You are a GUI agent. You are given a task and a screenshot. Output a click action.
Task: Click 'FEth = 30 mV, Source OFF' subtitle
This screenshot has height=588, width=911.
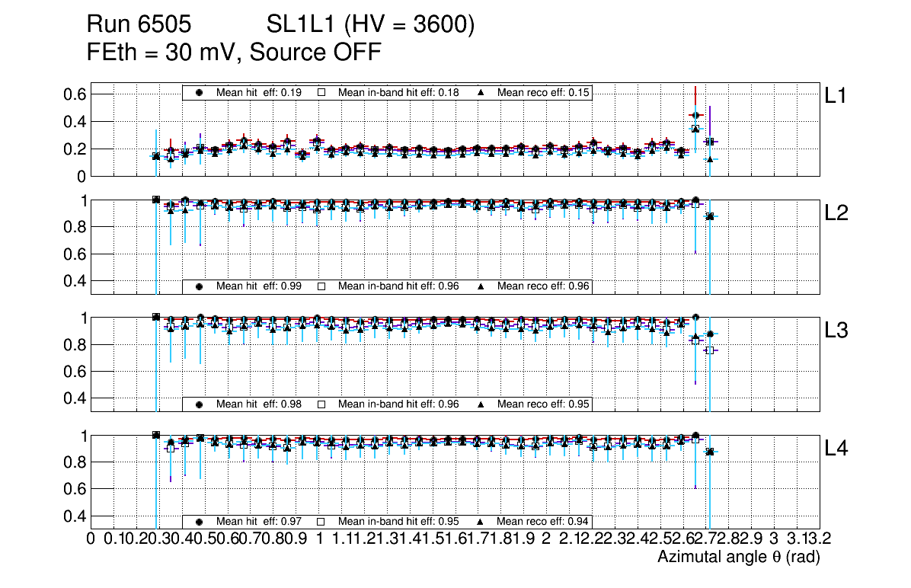point(234,53)
